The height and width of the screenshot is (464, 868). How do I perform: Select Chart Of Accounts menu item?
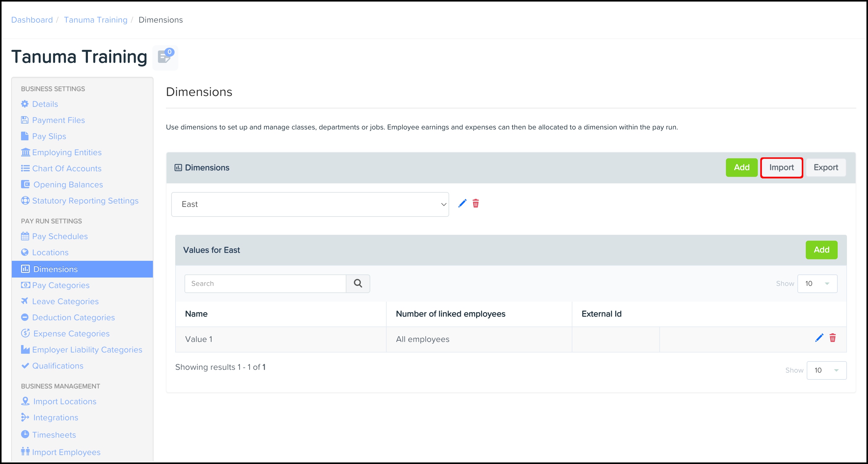tap(66, 169)
